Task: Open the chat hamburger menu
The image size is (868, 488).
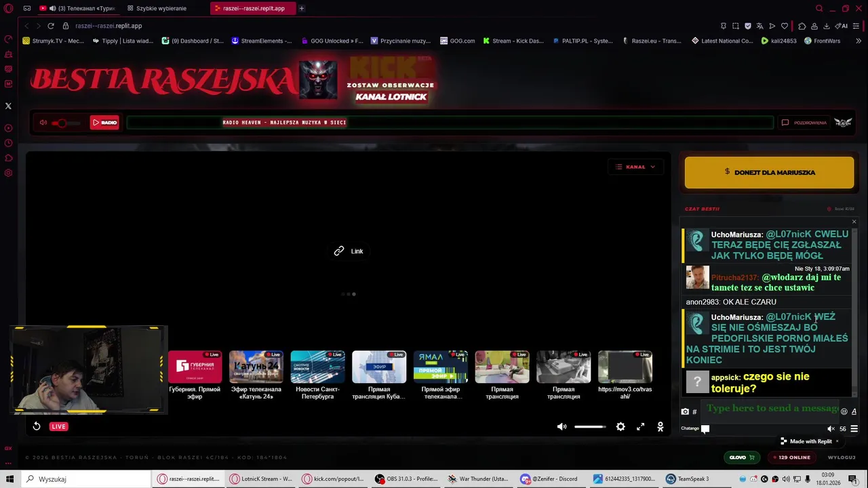Action: click(x=854, y=428)
